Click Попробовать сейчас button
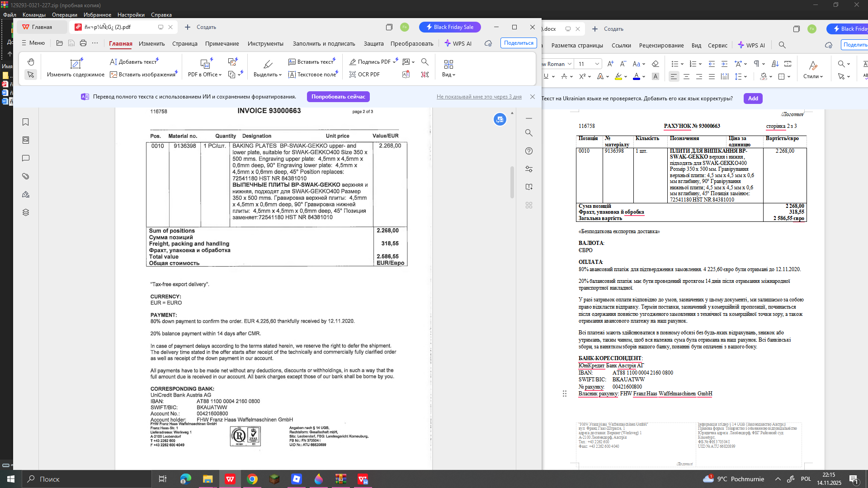Screen dimensions: 868x488 338,97
